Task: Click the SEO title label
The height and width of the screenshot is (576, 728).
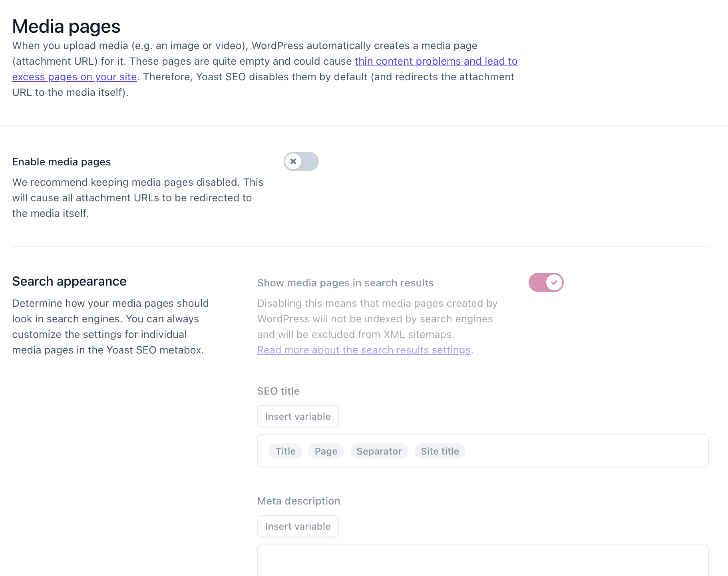Action: [x=278, y=391]
